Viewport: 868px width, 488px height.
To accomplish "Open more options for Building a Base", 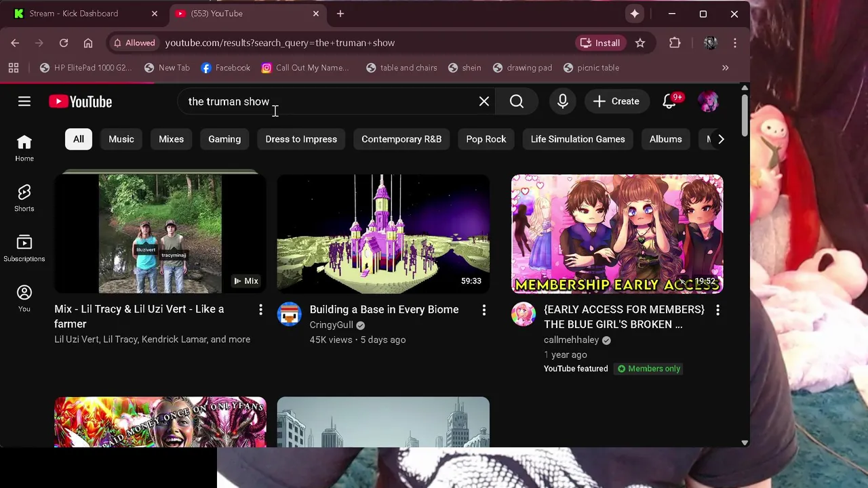I will click(x=484, y=310).
